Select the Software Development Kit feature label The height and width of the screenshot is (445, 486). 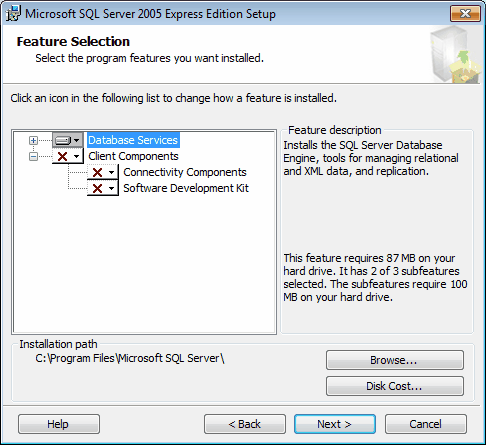tap(186, 188)
